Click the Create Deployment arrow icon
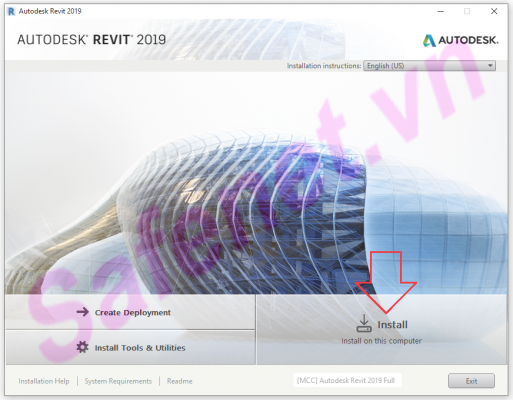 tap(83, 312)
